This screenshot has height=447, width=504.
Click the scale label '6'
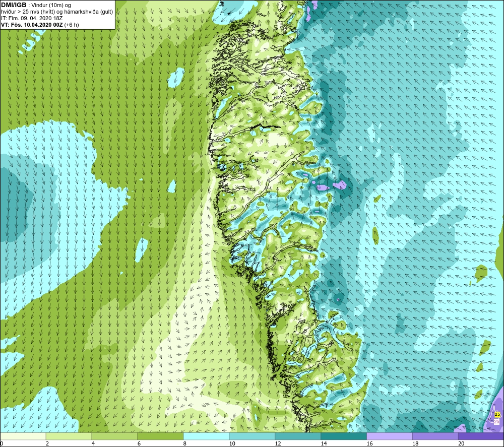[x=139, y=443]
